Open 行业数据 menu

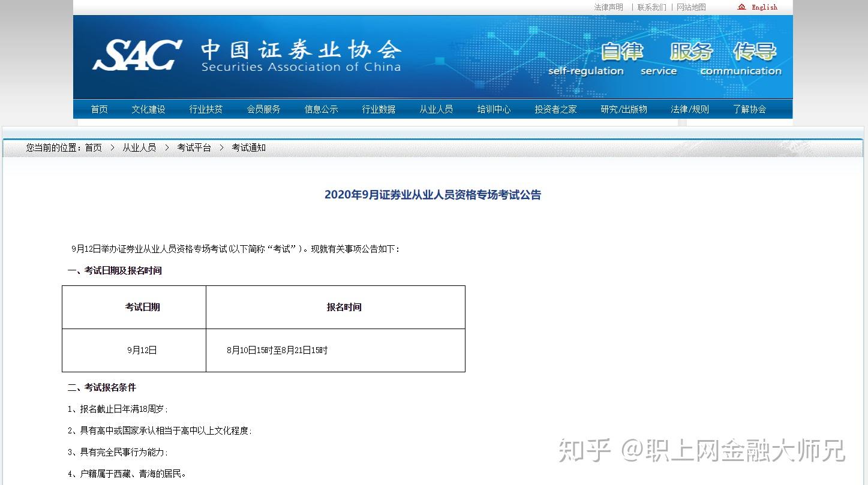tap(379, 109)
